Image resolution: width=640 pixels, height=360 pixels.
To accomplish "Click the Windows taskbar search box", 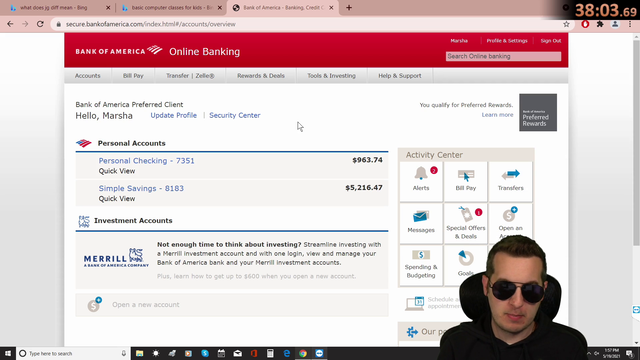I will (x=73, y=353).
